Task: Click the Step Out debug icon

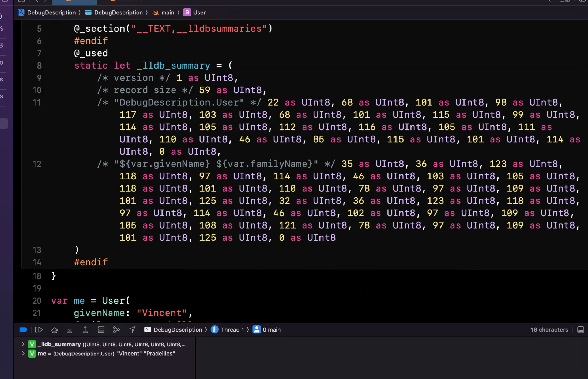Action: pyautogui.click(x=85, y=330)
